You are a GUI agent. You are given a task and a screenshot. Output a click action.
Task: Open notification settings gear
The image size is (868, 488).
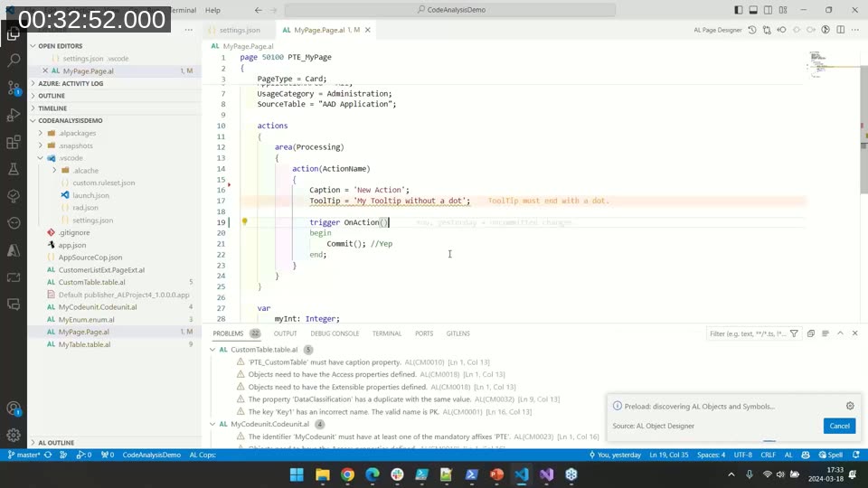[x=850, y=406]
